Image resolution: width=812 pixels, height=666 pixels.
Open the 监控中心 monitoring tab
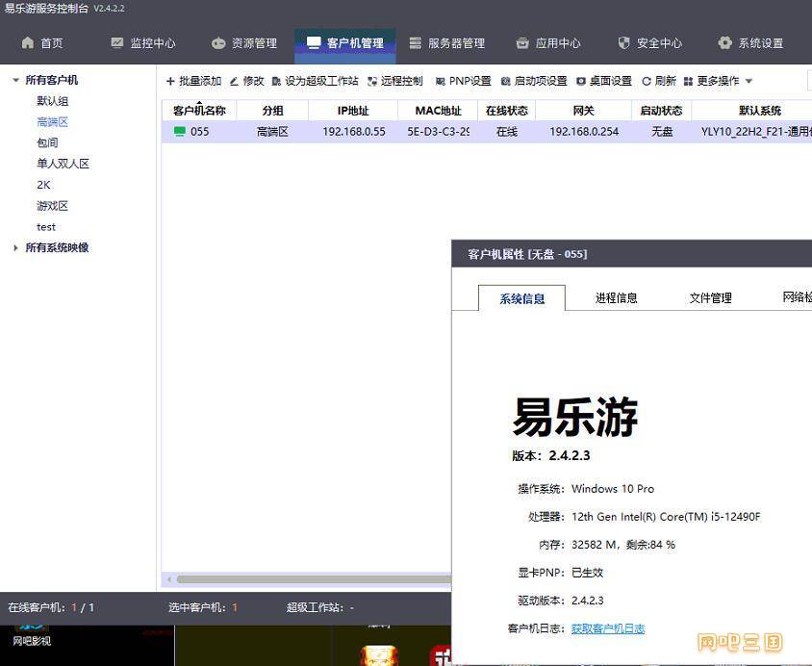(143, 43)
